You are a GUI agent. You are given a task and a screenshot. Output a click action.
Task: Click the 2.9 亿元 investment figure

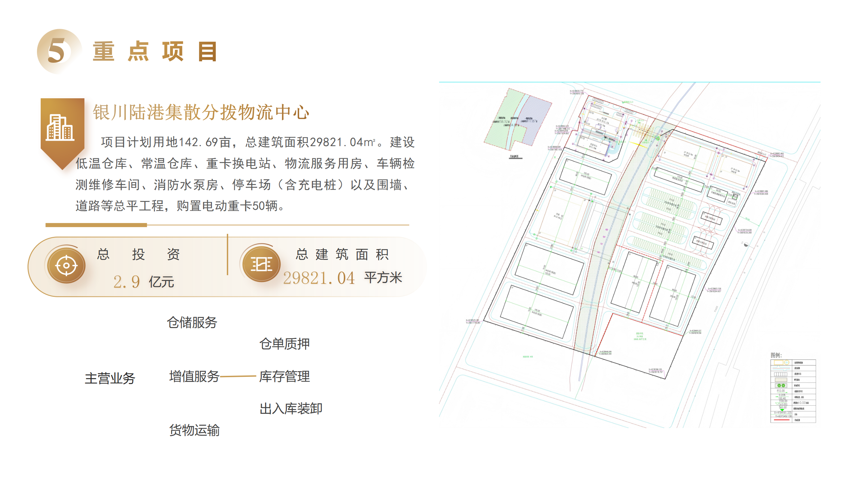[143, 282]
